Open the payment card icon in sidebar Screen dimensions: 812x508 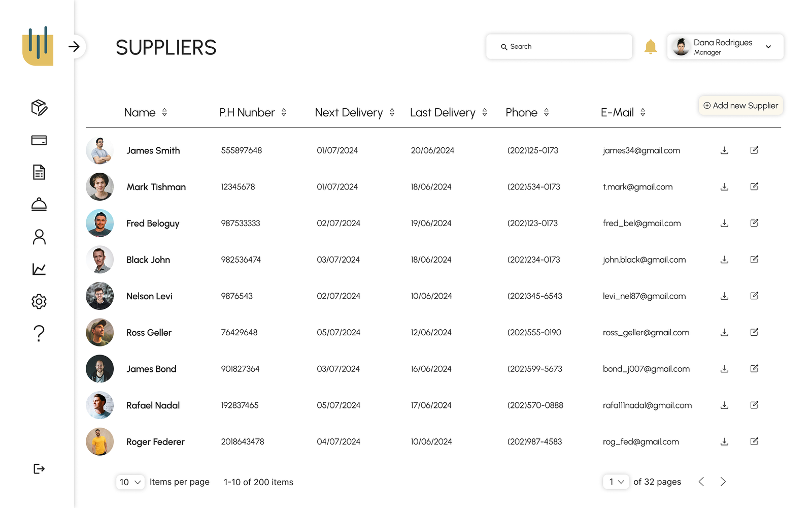click(39, 140)
